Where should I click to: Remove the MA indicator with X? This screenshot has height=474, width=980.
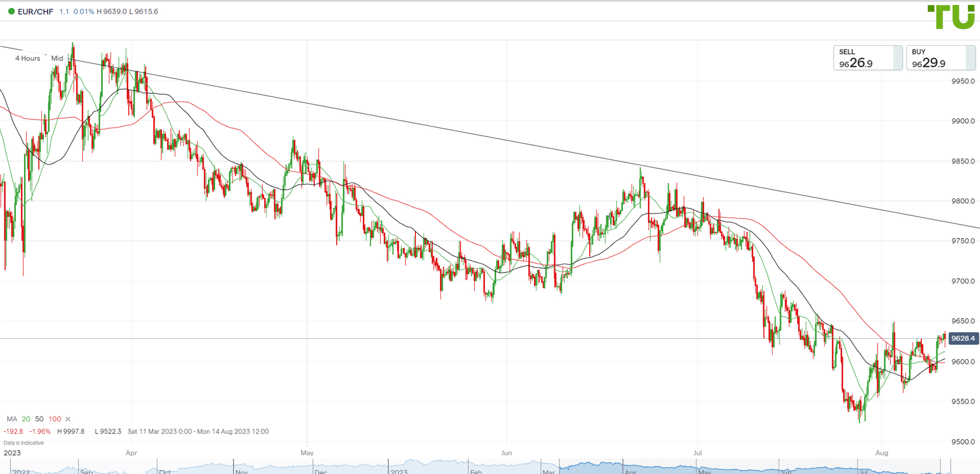coord(68,419)
